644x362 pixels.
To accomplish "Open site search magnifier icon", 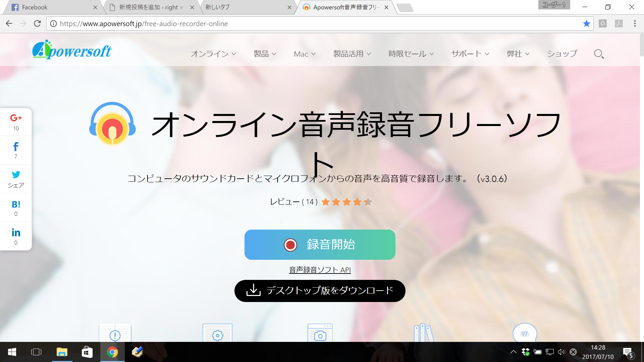I will click(599, 54).
